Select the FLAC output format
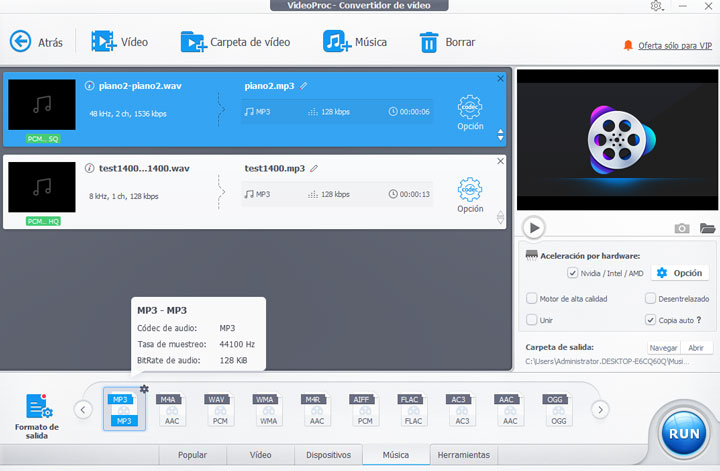 coord(413,410)
